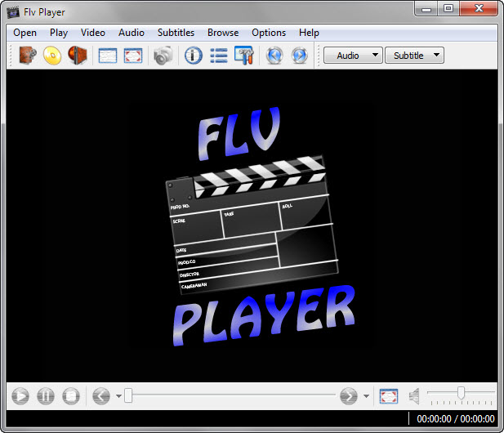Click the blue next track icon in toolbar
The height and width of the screenshot is (433, 504).
pyautogui.click(x=300, y=56)
